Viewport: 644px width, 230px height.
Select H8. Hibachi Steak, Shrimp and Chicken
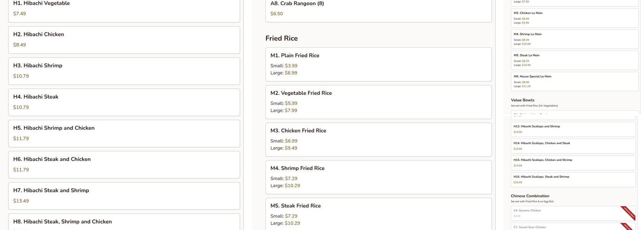coord(124,222)
